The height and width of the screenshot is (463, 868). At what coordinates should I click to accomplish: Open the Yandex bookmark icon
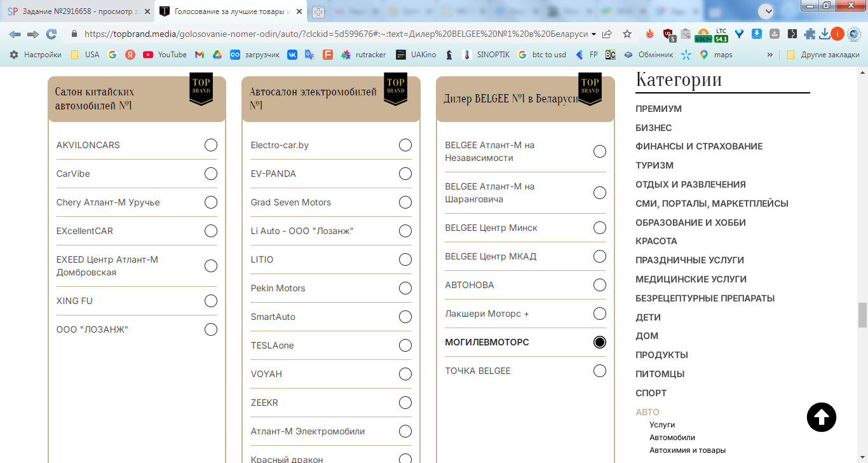(x=130, y=55)
